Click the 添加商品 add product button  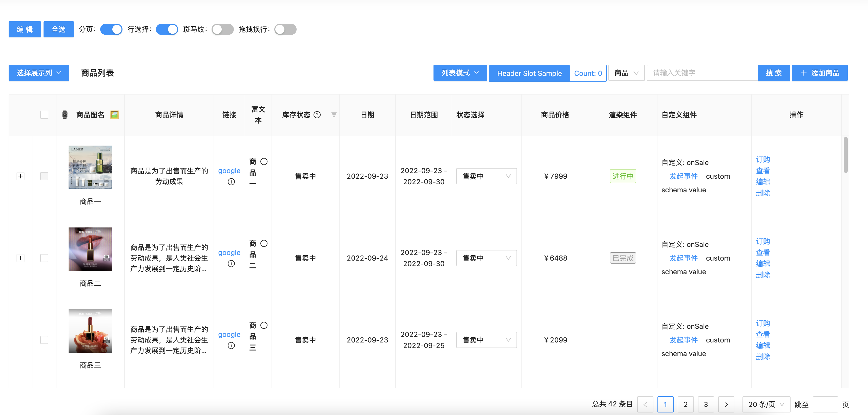tap(819, 73)
